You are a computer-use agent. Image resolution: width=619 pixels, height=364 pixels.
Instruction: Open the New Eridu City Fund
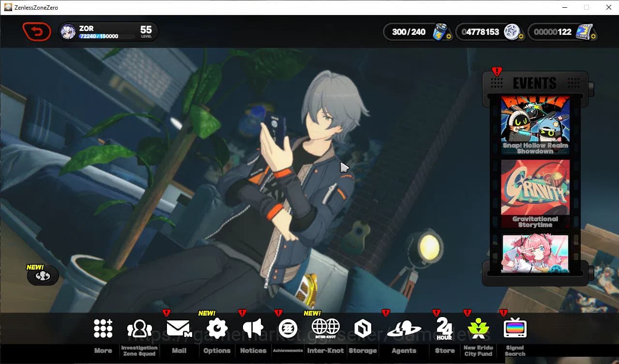[x=478, y=327]
